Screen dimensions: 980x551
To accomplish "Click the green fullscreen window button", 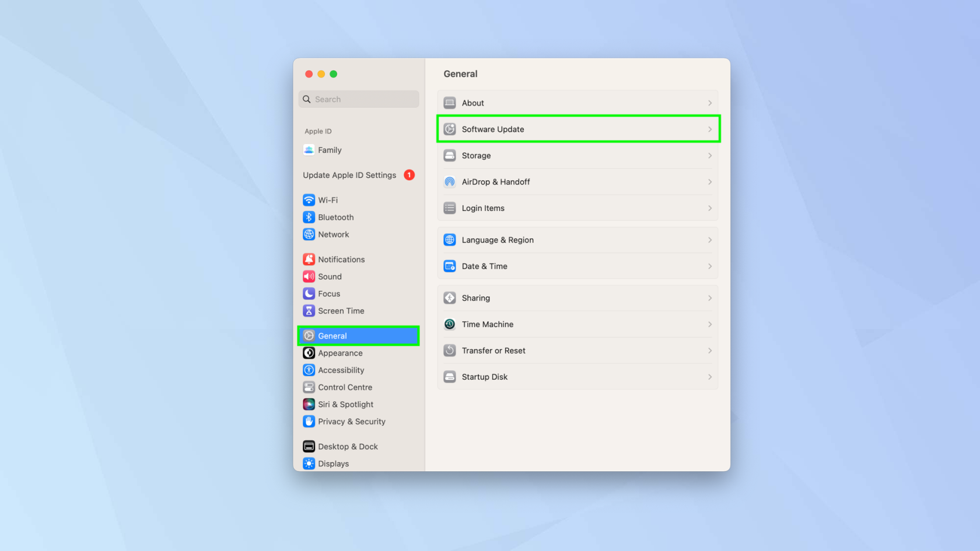I will 334,74.
